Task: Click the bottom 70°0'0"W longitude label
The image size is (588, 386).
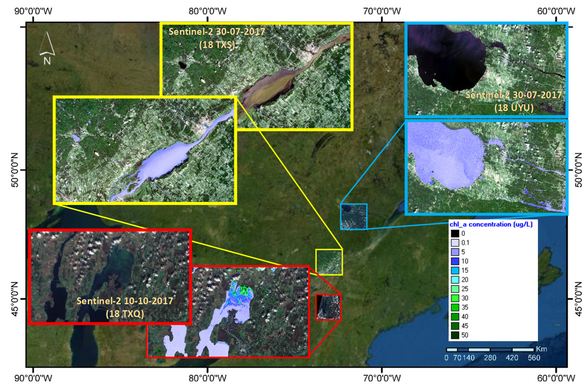Action: pyautogui.click(x=382, y=378)
